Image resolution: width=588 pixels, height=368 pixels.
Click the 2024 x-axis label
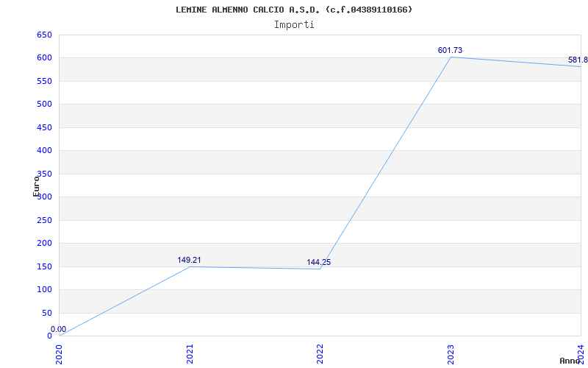[x=581, y=355]
